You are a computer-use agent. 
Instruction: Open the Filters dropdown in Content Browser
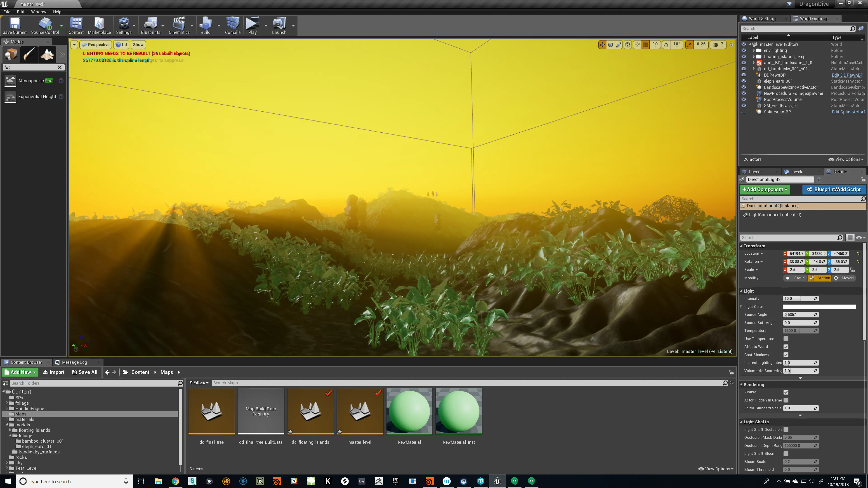[199, 382]
